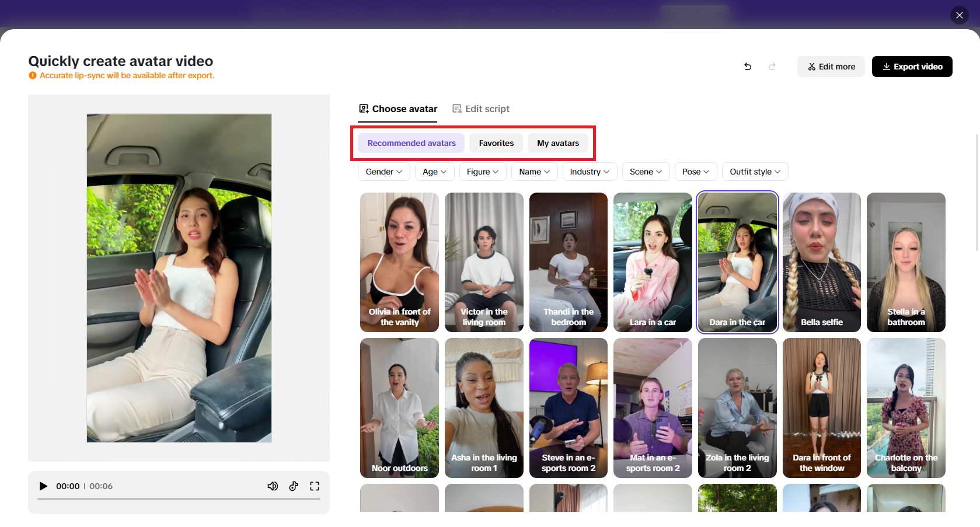Show My avatars collection

pyautogui.click(x=557, y=143)
